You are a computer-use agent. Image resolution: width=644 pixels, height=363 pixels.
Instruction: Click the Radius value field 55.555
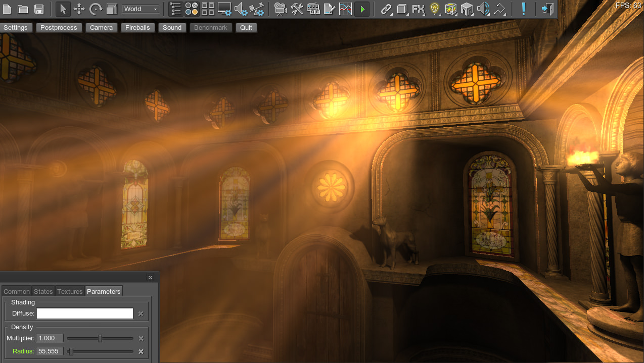[50, 351]
